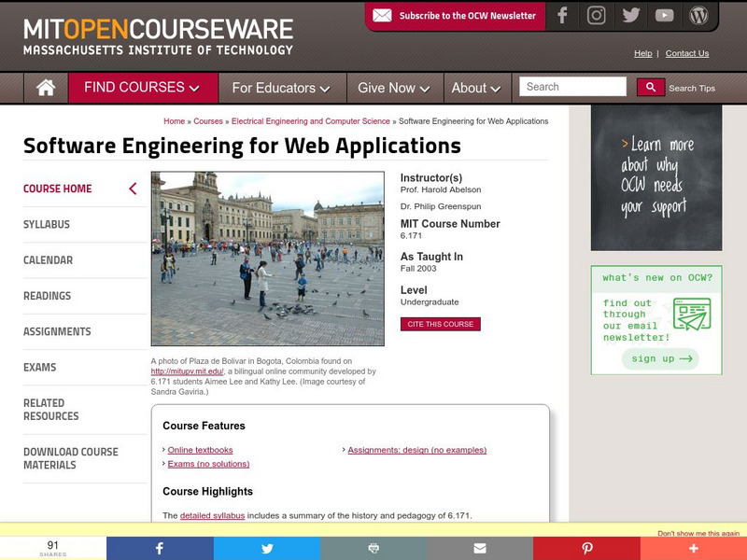Click the 91 shares counter

tap(53, 548)
